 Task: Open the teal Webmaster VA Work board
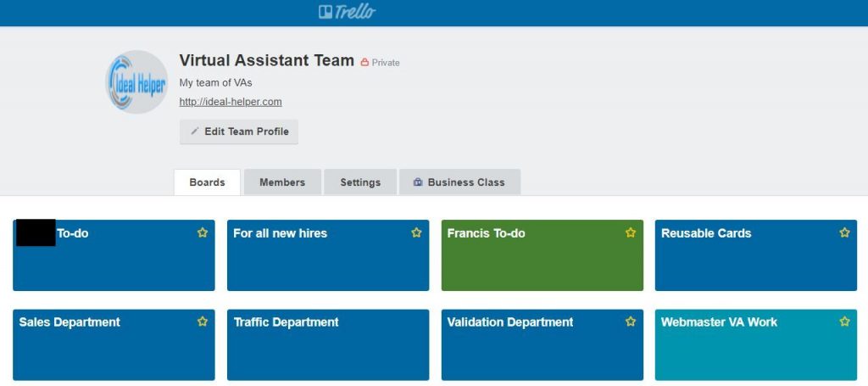click(x=755, y=344)
